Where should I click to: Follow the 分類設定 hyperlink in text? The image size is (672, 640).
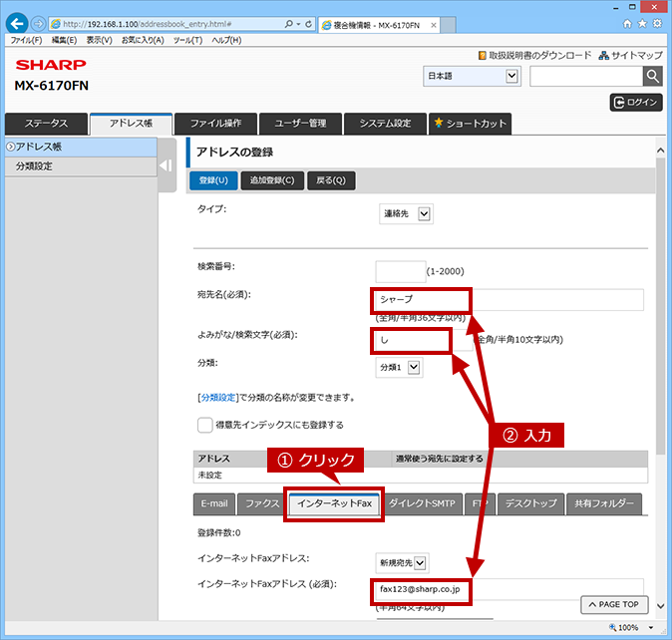pyautogui.click(x=218, y=398)
